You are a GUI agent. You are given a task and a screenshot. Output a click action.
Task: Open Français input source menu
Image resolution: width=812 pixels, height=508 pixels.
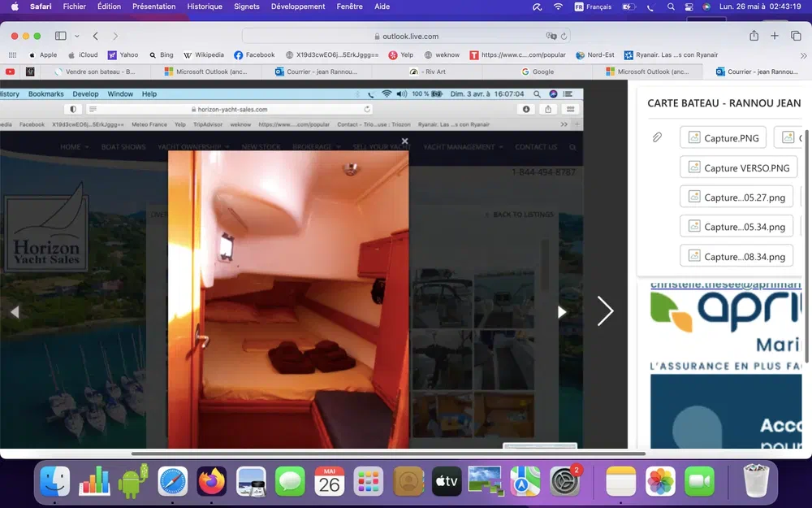[593, 7]
